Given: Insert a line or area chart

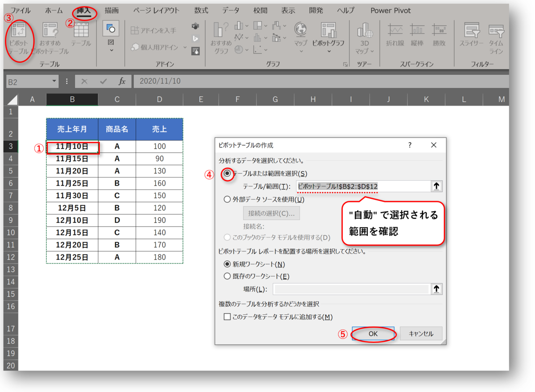Looking at the screenshot, I should point(239,37).
